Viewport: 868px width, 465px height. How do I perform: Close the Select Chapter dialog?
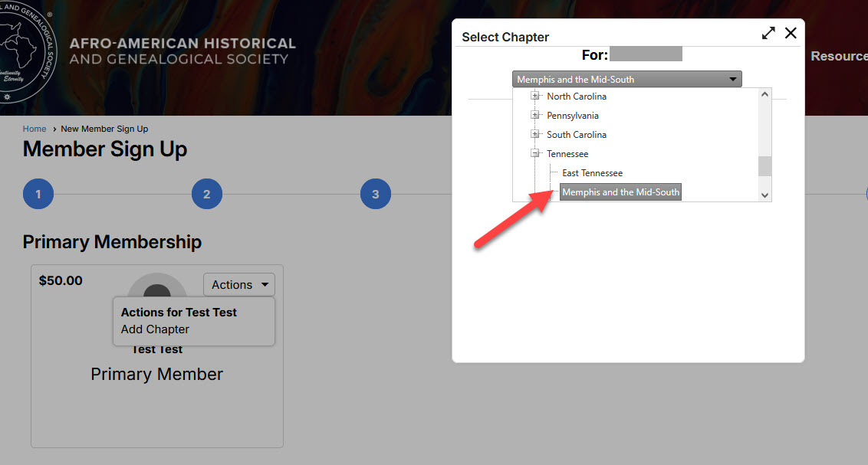pyautogui.click(x=791, y=34)
